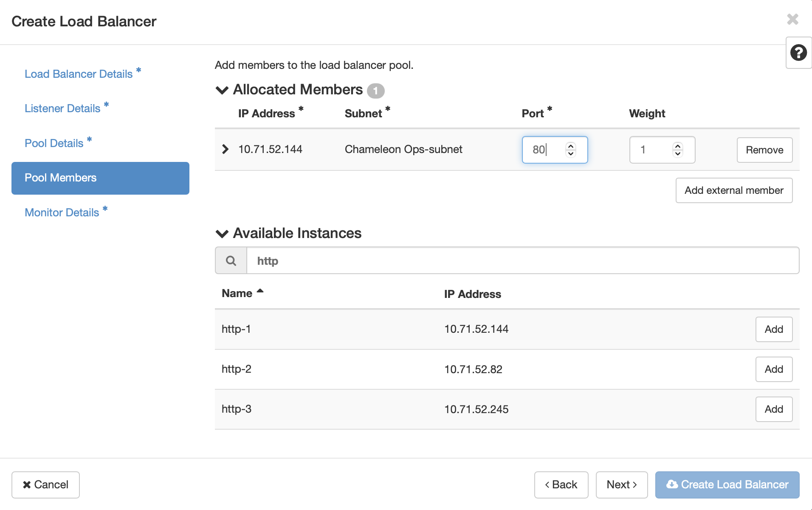Select the http-1 instance name
This screenshot has height=510, width=812.
click(236, 329)
